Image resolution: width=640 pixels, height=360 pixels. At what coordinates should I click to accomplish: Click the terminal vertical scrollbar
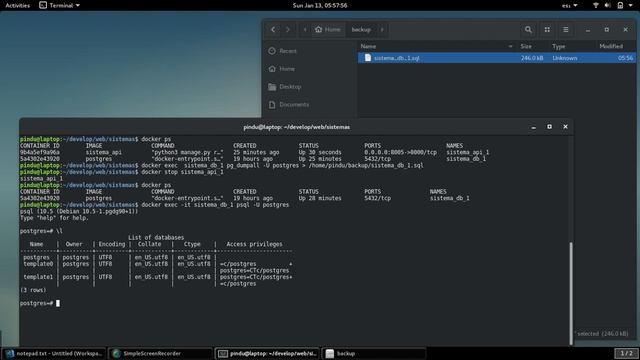tap(571, 293)
